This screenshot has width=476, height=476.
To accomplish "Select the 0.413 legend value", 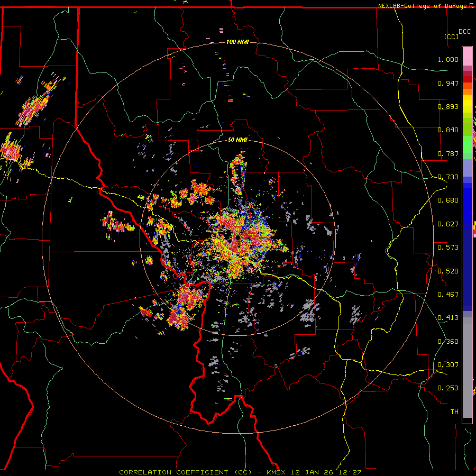I will click(x=448, y=318).
